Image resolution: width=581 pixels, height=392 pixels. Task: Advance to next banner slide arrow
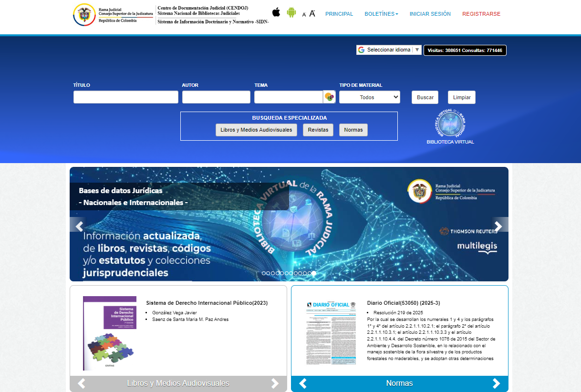pos(498,226)
